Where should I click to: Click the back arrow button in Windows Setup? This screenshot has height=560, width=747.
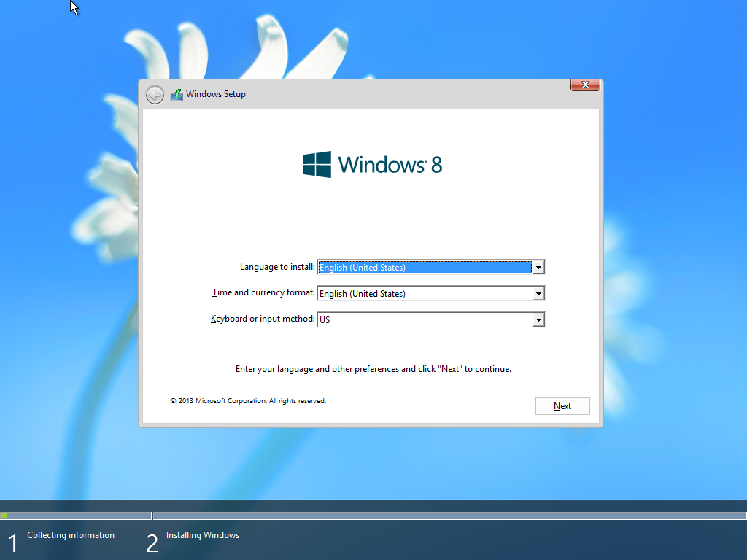pos(155,95)
